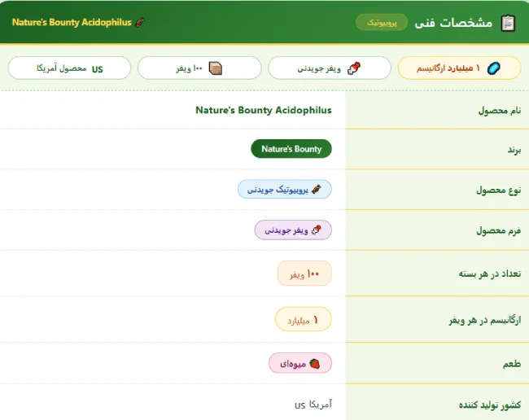The height and width of the screenshot is (420, 529).
Task: Click the ۱۰۰ ویفر summary pill at top
Action: 199,68
